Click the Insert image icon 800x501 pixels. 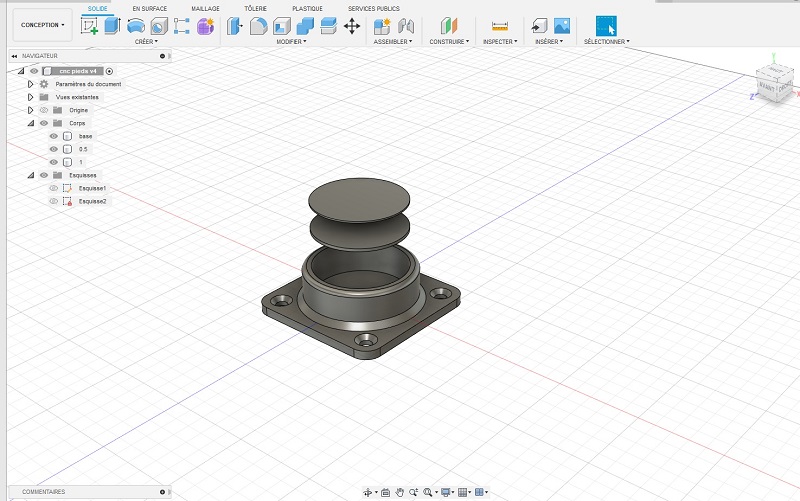click(x=562, y=26)
